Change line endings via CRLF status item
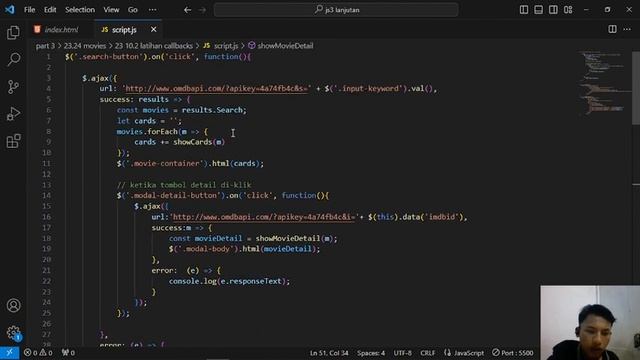Image resolution: width=640 pixels, height=360 pixels. tap(427, 353)
